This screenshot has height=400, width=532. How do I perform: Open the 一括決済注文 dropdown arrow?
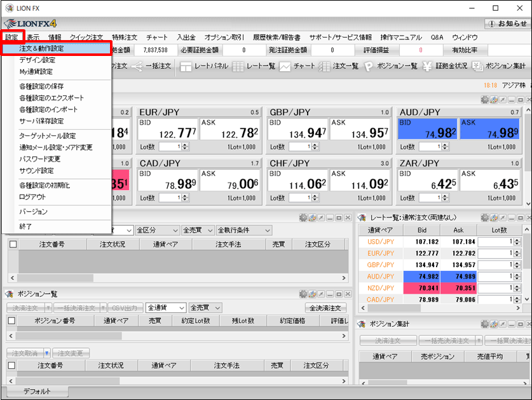[103, 308]
